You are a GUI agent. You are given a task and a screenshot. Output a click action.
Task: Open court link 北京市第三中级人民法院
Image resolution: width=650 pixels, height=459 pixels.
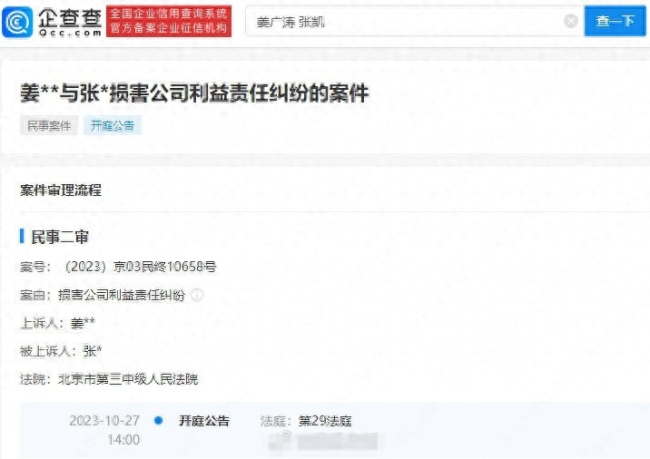coord(128,379)
